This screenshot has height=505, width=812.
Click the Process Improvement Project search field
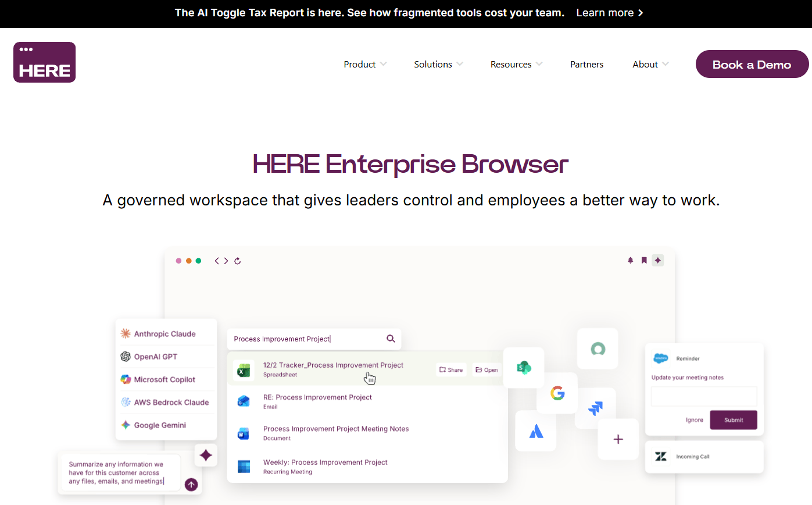(x=314, y=339)
